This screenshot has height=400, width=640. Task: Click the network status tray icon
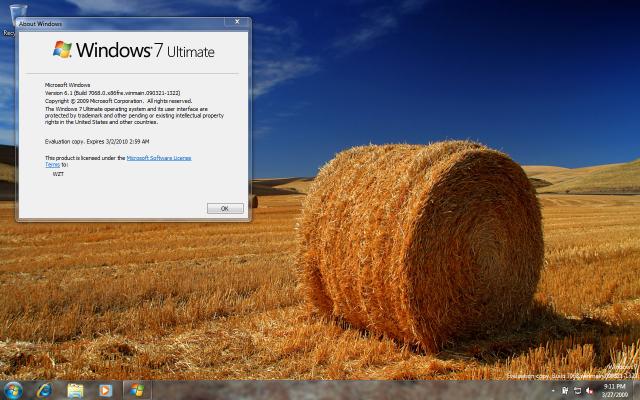(578, 390)
